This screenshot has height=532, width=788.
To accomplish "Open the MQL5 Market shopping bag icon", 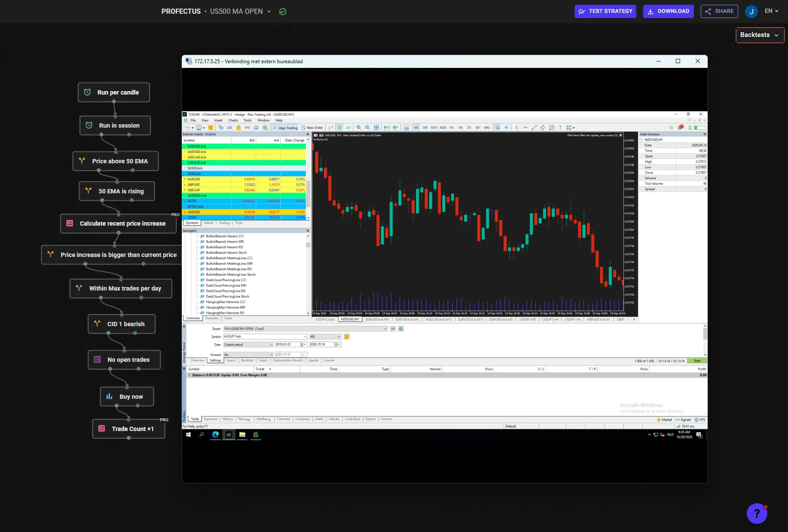I will tap(239, 128).
